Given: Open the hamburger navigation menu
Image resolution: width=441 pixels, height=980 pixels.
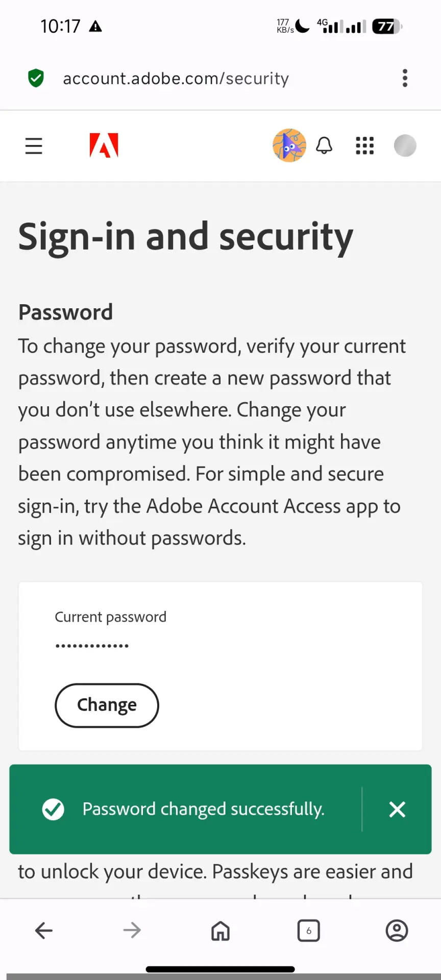Looking at the screenshot, I should tap(34, 146).
